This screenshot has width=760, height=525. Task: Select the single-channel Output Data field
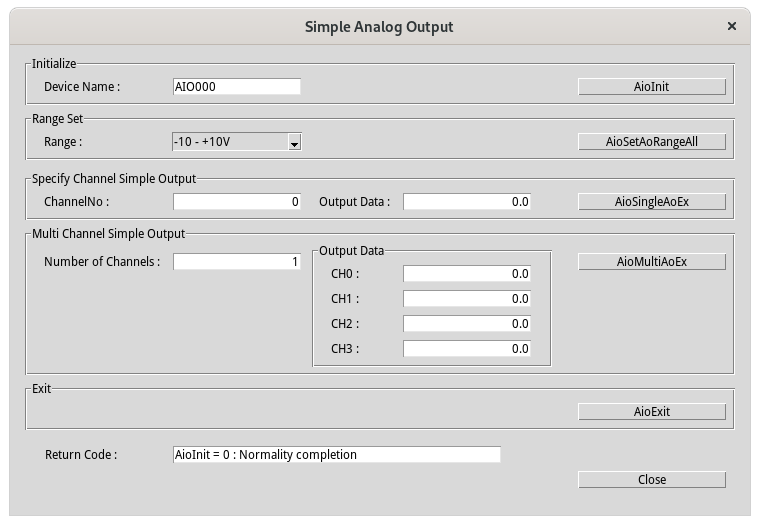coord(466,202)
